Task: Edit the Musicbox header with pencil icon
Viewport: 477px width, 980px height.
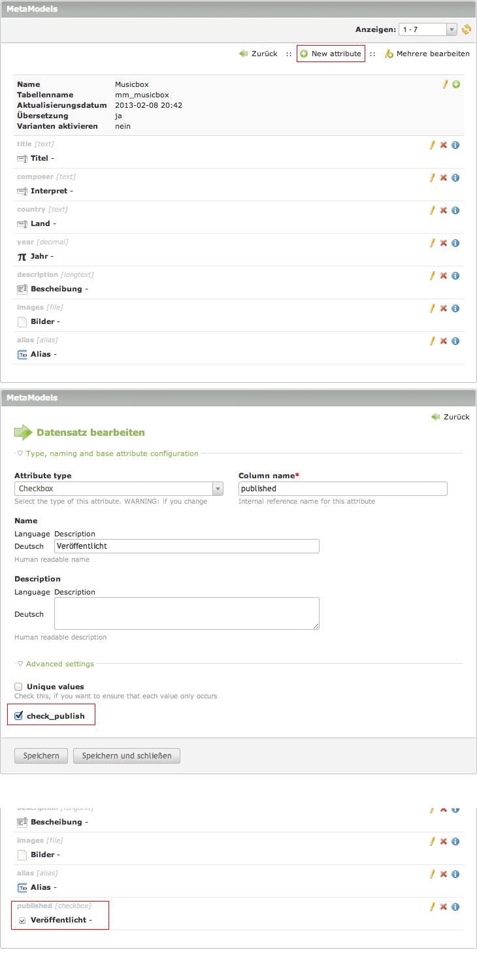Action: coord(446,84)
